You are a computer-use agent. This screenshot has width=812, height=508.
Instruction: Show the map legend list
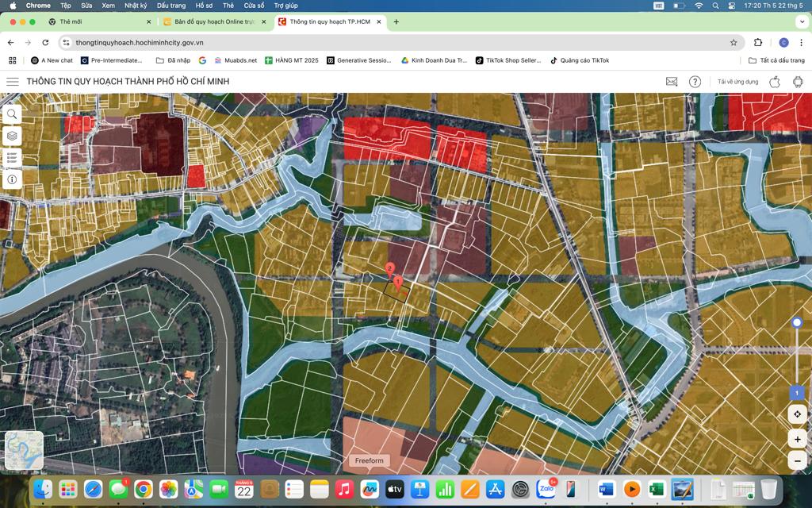(12, 158)
